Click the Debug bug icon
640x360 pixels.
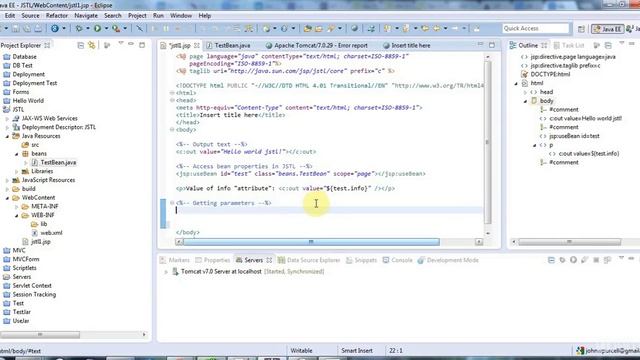[79, 29]
